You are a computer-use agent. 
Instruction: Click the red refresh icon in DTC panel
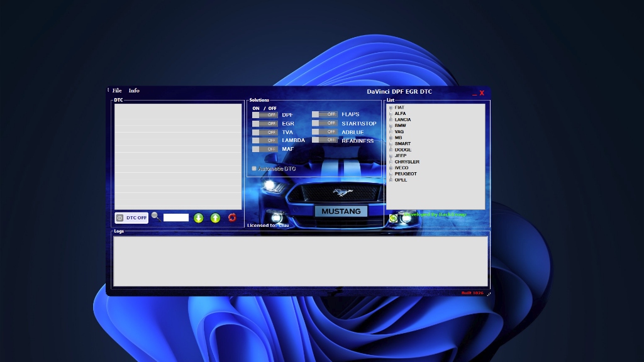[232, 217]
